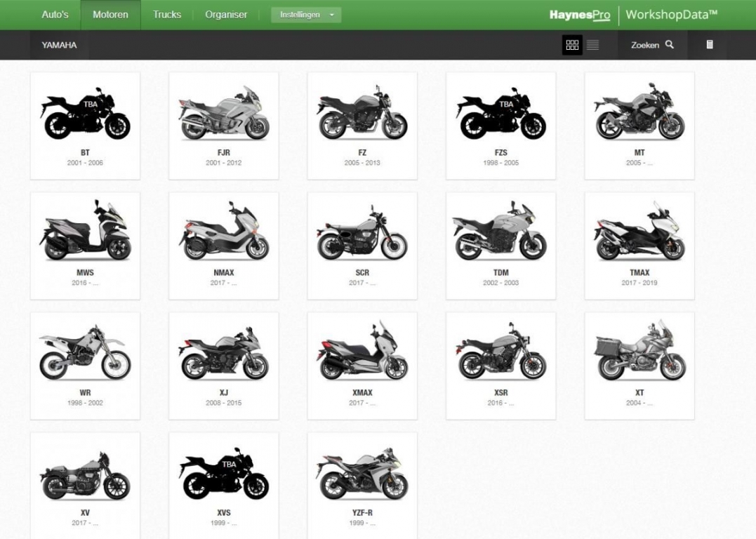
Task: Click the 'XV' model label
Action: pyautogui.click(x=85, y=512)
